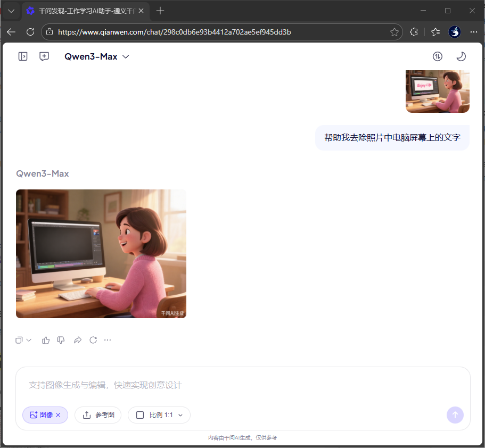485x448 pixels.
Task: Click the model compare icon at top right
Action: pyautogui.click(x=437, y=56)
